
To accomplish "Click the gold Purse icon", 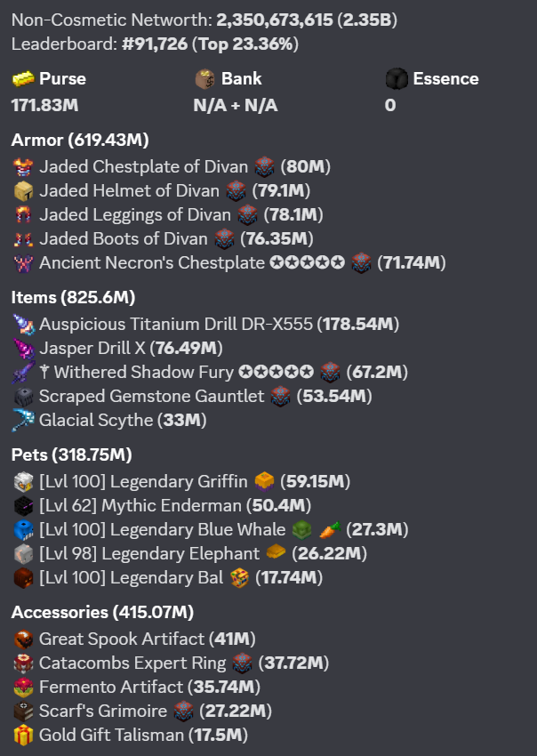I will tap(23, 78).
